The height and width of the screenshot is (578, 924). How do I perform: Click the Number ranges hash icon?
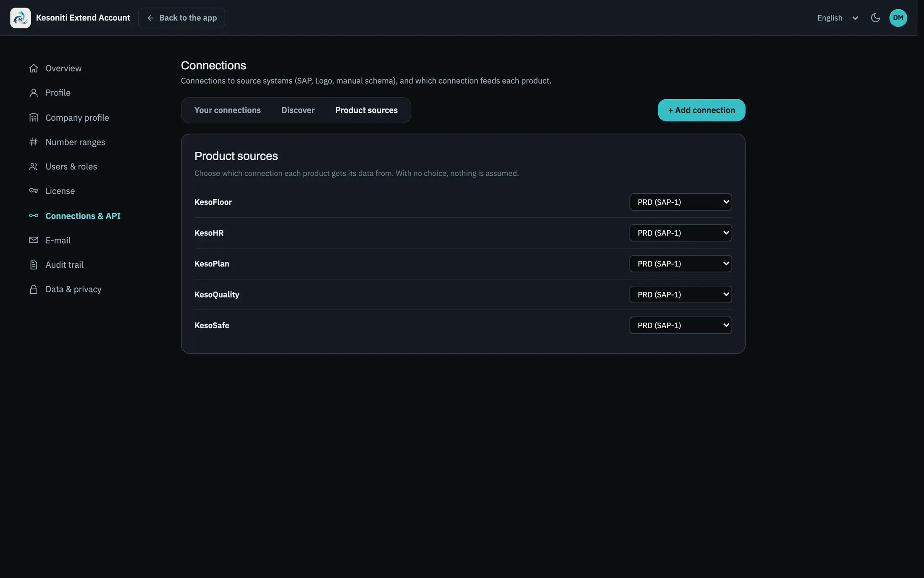pyautogui.click(x=34, y=142)
